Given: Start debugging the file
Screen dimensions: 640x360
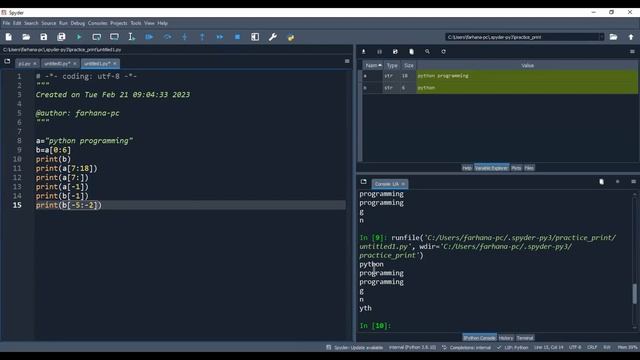Looking at the screenshot, I should click(149, 37).
